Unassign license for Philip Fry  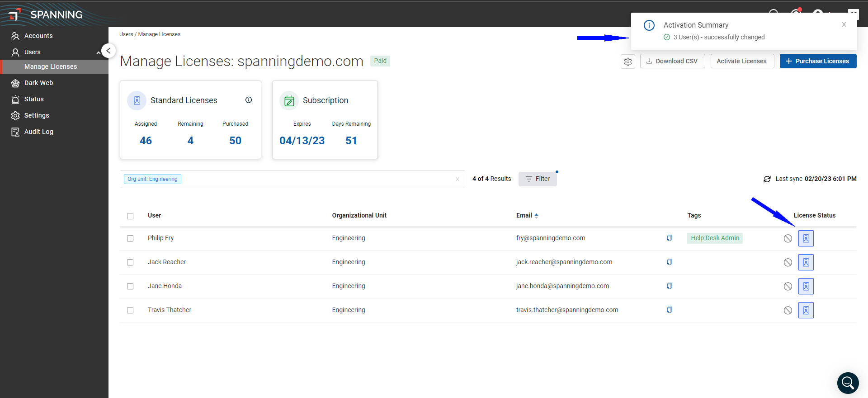(788, 238)
